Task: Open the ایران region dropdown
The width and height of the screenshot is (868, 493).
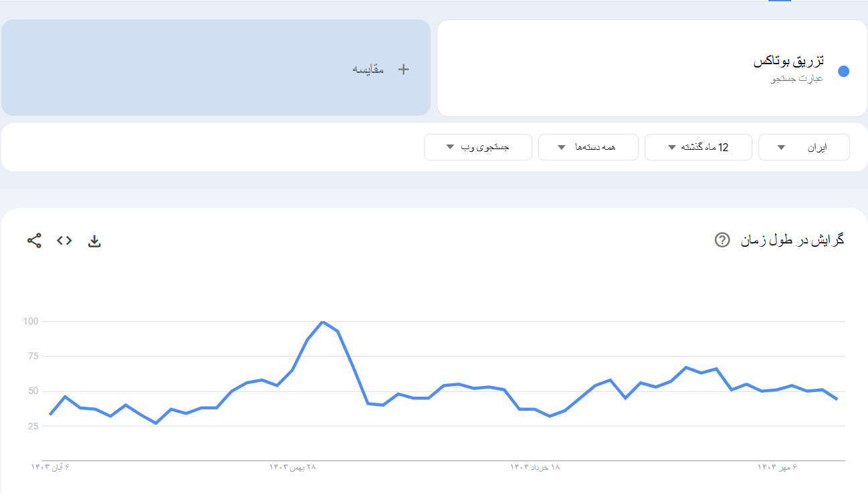Action: [x=804, y=147]
